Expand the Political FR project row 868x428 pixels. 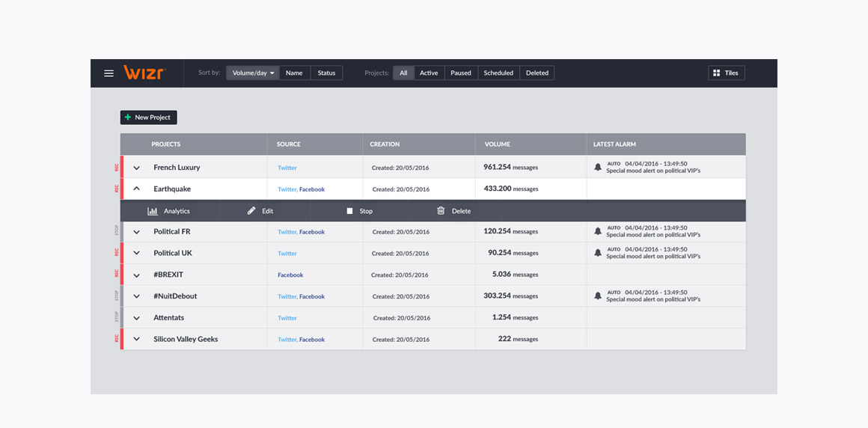pyautogui.click(x=137, y=232)
